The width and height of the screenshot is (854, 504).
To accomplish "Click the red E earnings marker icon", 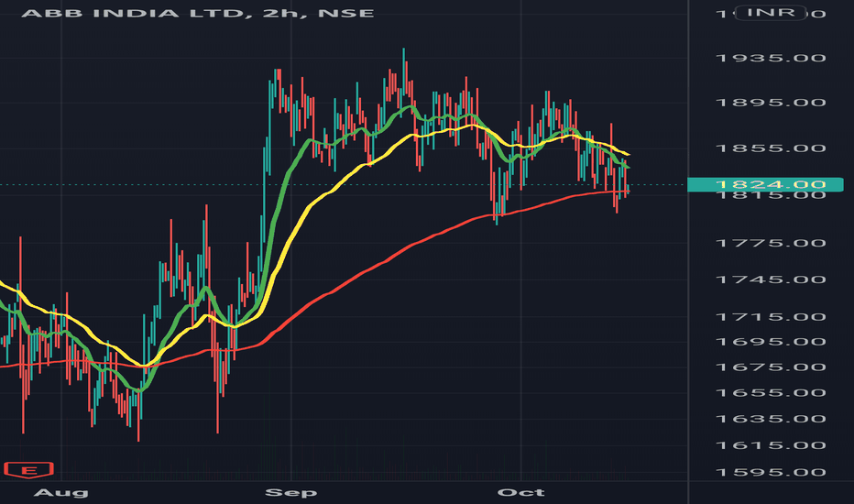I will coord(29,470).
